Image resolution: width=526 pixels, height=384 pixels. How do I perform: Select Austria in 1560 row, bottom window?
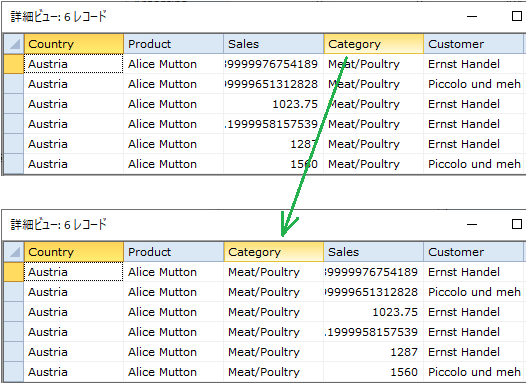tap(74, 372)
